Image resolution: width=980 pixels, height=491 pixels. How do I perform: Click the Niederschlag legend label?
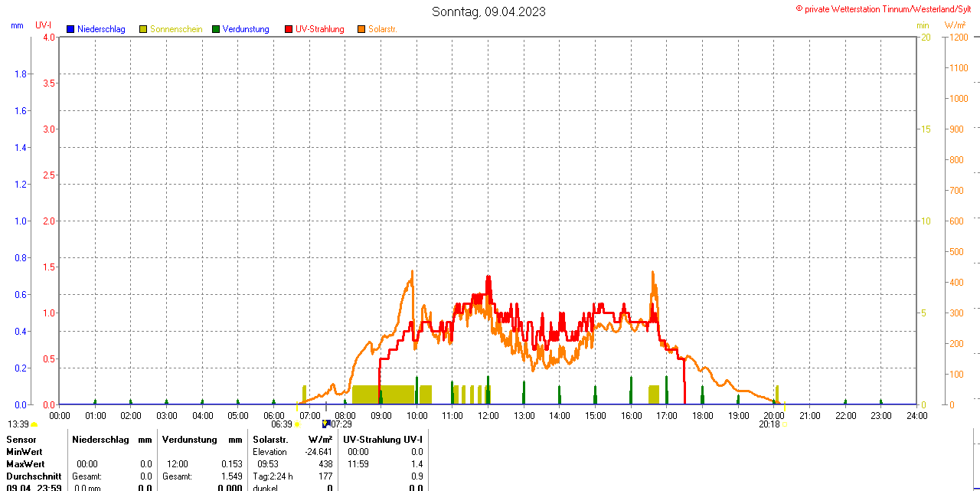click(x=101, y=29)
